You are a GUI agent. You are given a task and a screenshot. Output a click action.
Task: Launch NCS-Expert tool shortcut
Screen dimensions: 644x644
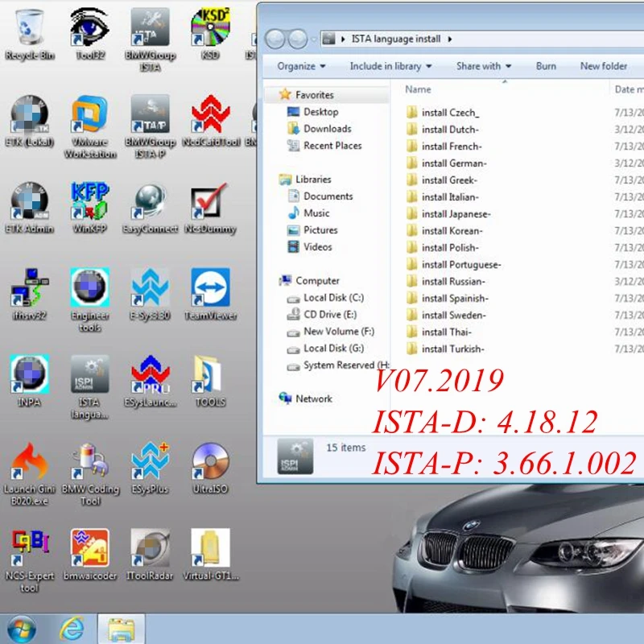30,561
